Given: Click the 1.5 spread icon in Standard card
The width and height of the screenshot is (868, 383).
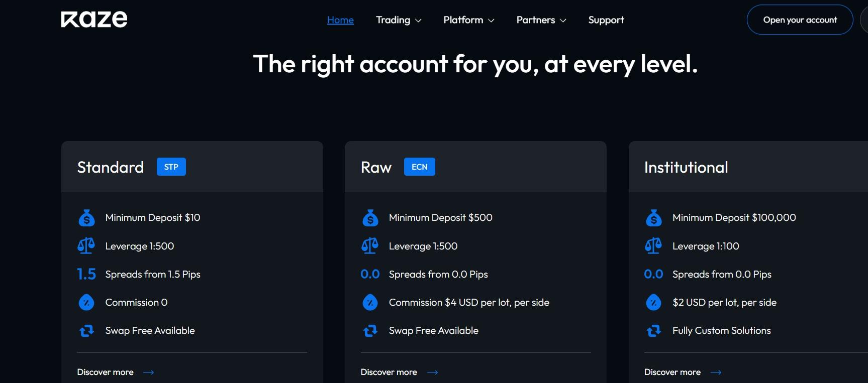Looking at the screenshot, I should point(86,274).
